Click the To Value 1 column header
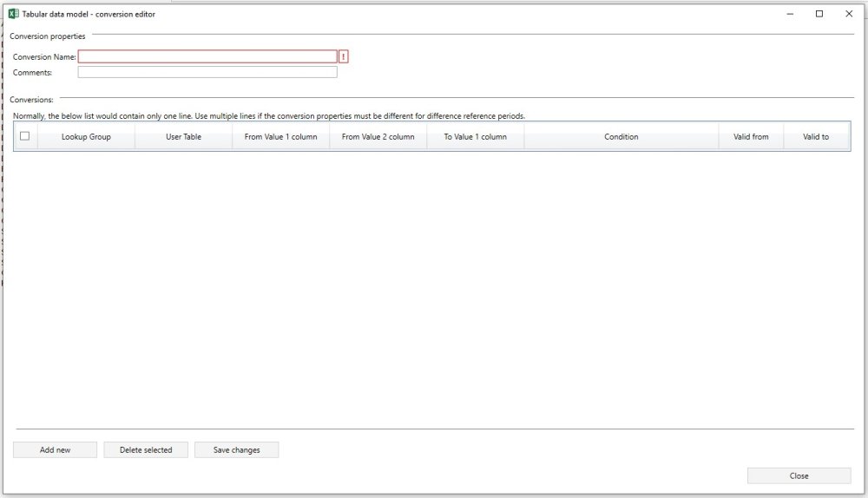 pos(475,137)
